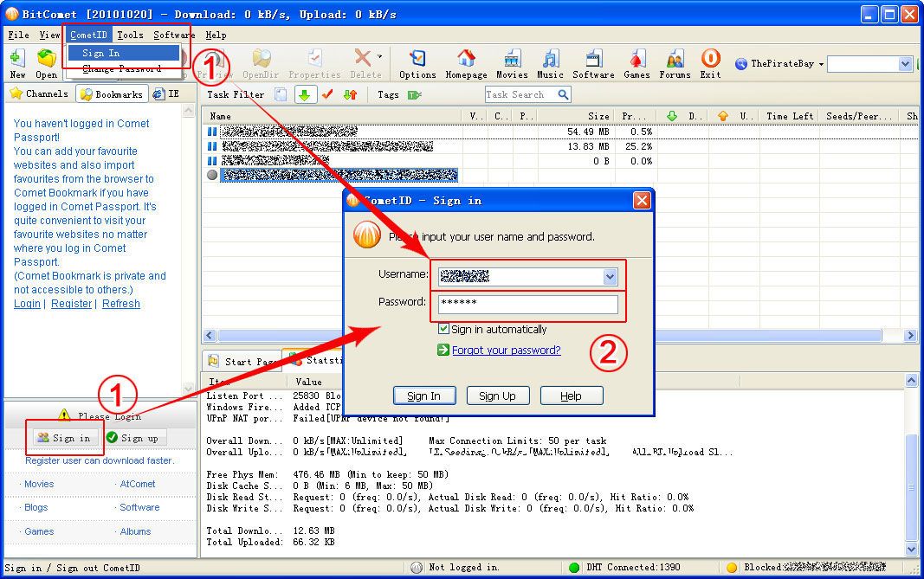Image resolution: width=924 pixels, height=579 pixels.
Task: Expand the search box combo arrow
Action: pyautogui.click(x=905, y=64)
